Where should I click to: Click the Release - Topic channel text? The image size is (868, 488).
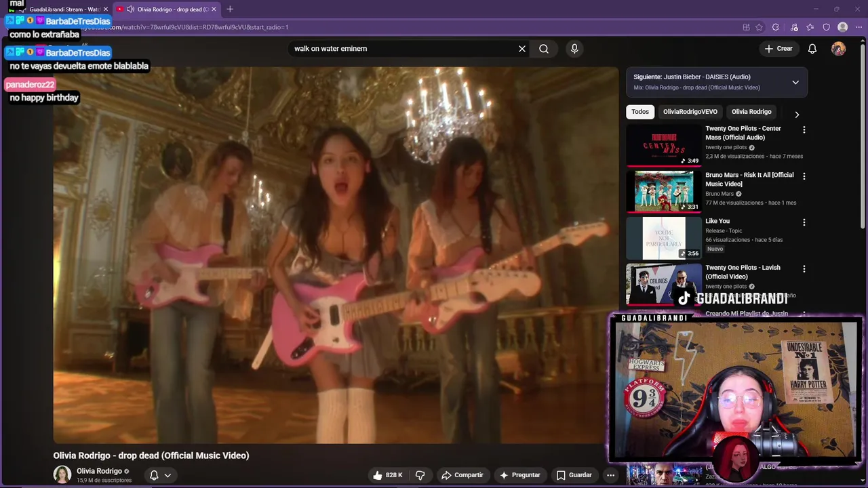tap(724, 230)
